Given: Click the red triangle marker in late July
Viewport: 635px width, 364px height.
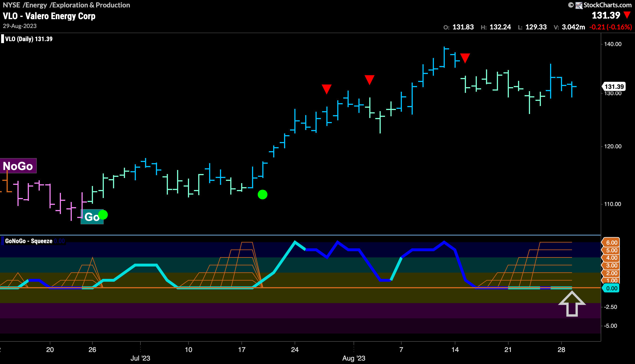Looking at the screenshot, I should pyautogui.click(x=326, y=89).
